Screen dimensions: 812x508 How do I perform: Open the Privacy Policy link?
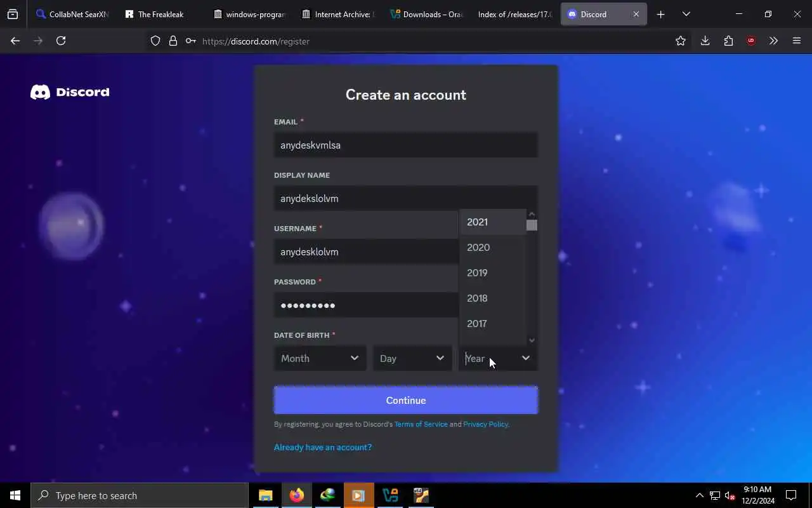485,424
